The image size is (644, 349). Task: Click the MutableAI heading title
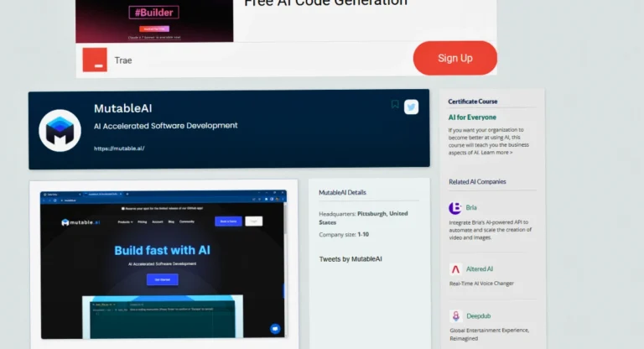(x=122, y=108)
